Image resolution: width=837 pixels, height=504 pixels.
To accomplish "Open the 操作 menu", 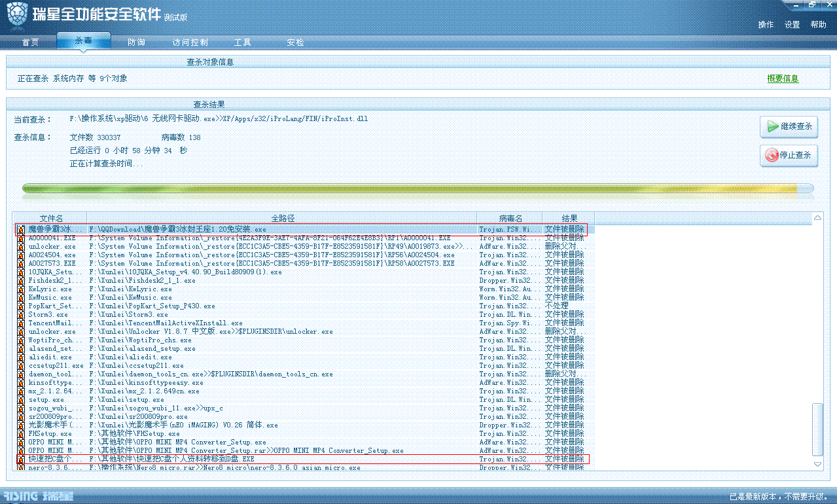I will pyautogui.click(x=766, y=24).
